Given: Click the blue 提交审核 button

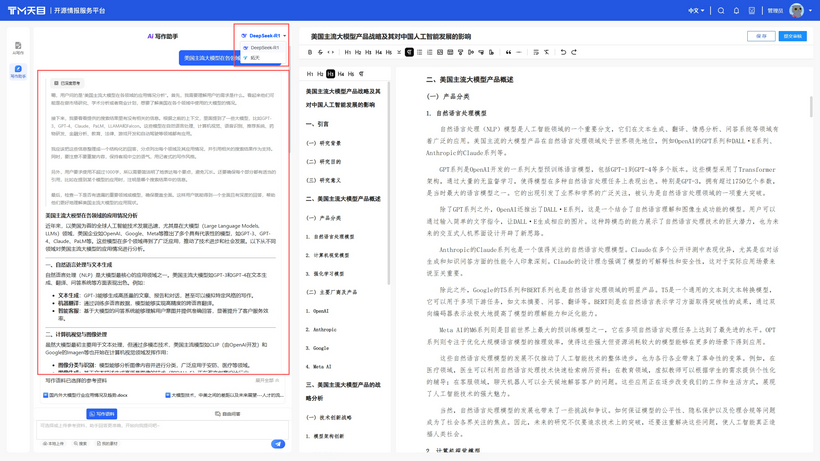Looking at the screenshot, I should click(x=793, y=36).
